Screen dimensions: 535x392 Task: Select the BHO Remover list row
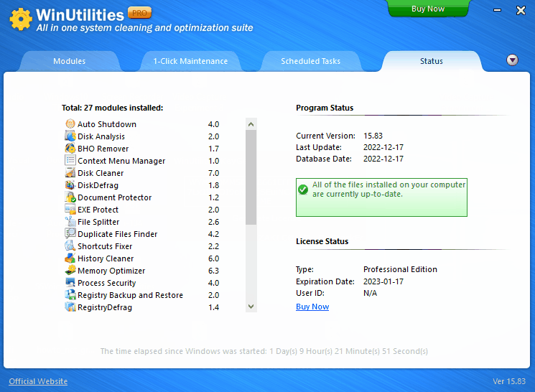pyautogui.click(x=143, y=149)
